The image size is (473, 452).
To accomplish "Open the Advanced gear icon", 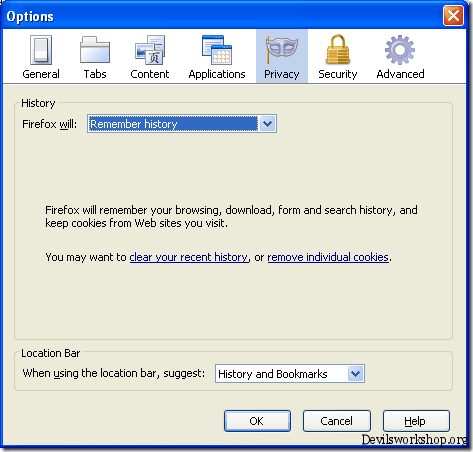I will pos(400,50).
